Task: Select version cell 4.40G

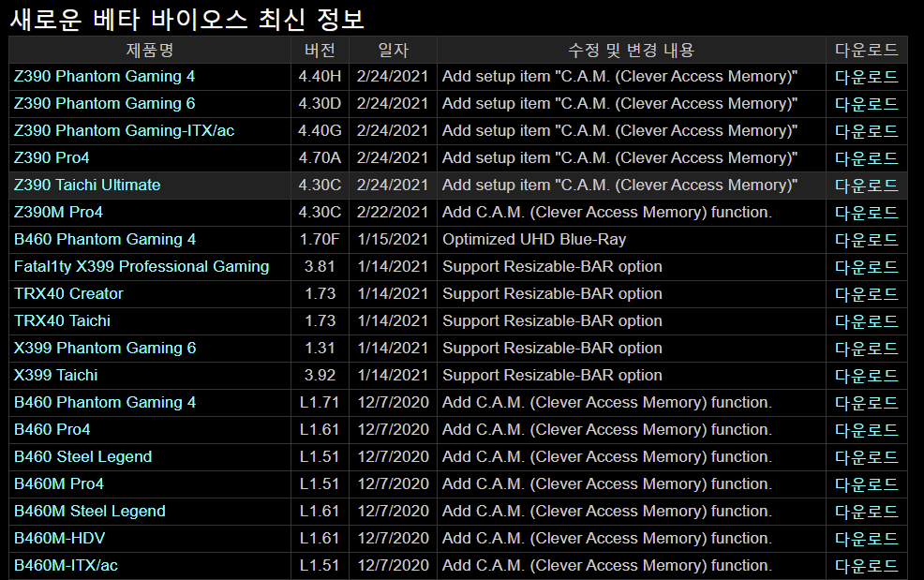Action: [x=320, y=131]
